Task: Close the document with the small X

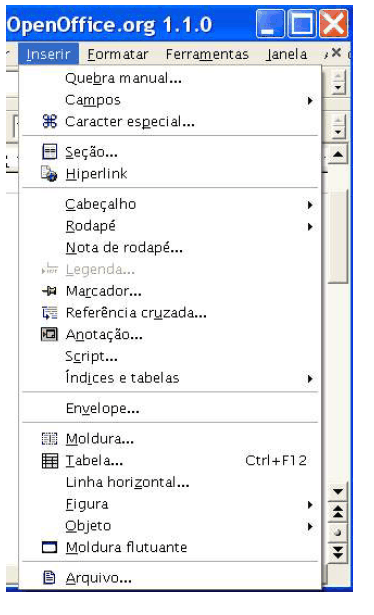Action: click(336, 52)
